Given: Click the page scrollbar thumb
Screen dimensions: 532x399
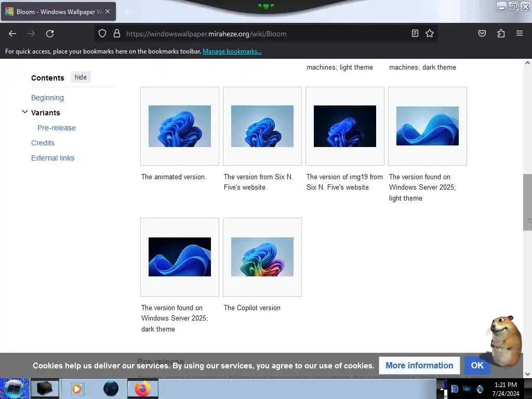Looking at the screenshot, I should click(527, 202).
